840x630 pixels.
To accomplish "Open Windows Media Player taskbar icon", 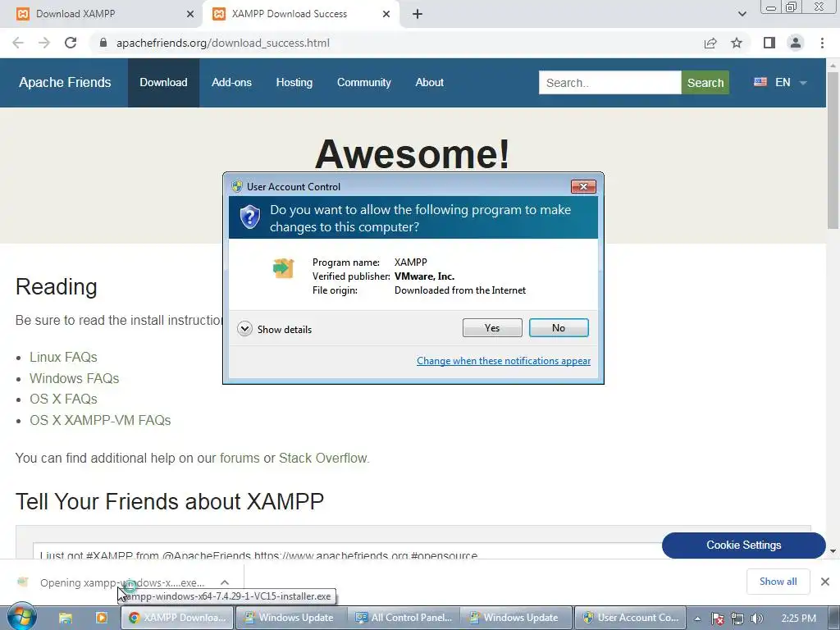I will point(101,618).
